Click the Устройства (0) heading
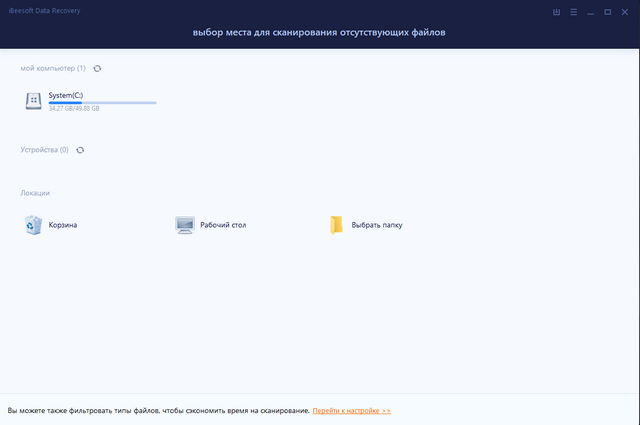The height and width of the screenshot is (425, 640). coord(44,150)
